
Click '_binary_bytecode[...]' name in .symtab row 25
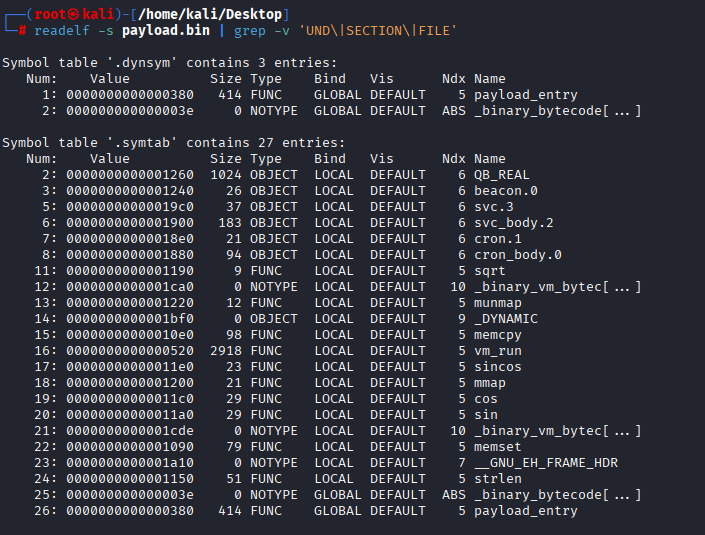point(558,495)
